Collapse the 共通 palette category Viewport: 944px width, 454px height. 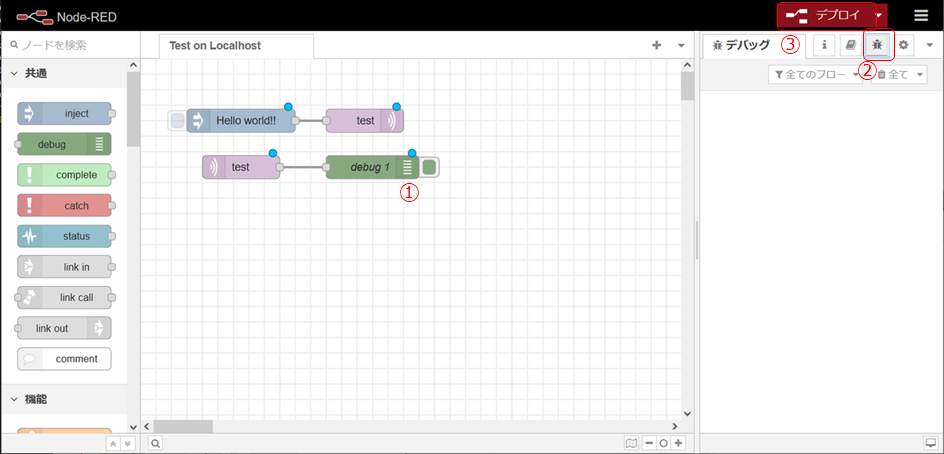pos(15,73)
